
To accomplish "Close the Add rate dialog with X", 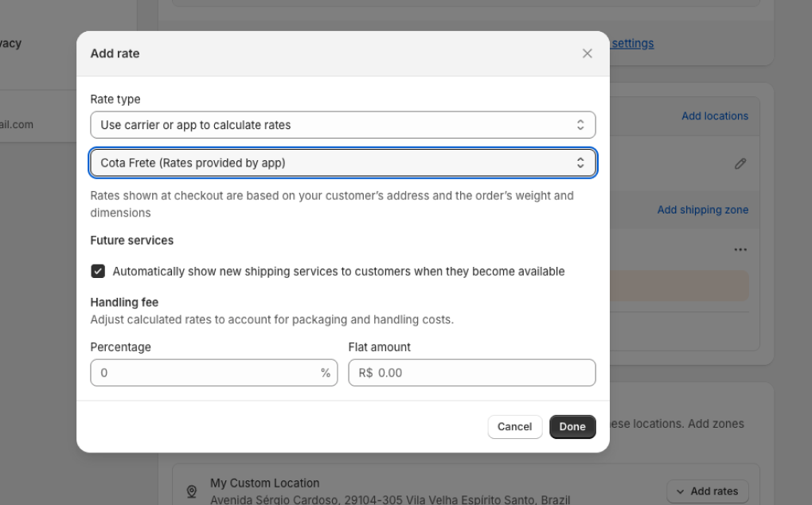I will (588, 53).
